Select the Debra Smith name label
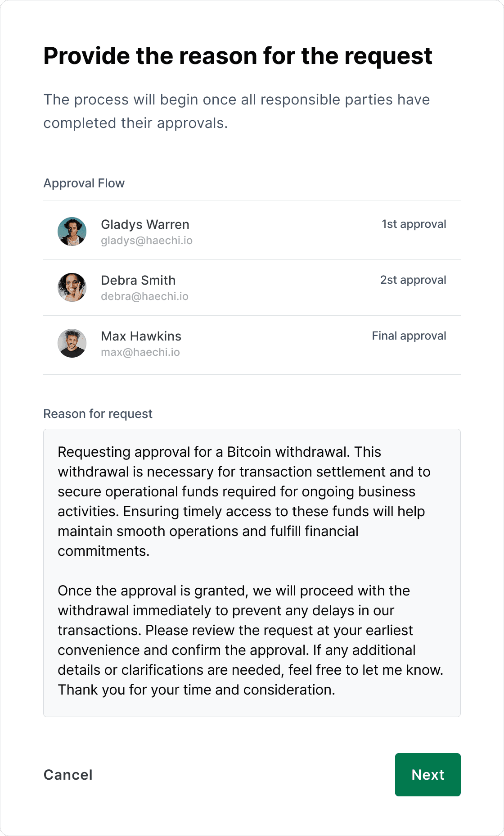Screen dimensions: 504x836 [138, 280]
